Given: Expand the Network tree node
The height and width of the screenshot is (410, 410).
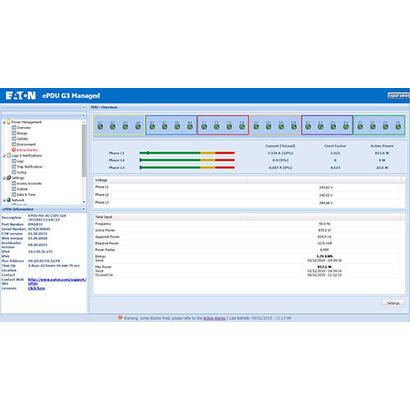Looking at the screenshot, I should click(x=4, y=200).
